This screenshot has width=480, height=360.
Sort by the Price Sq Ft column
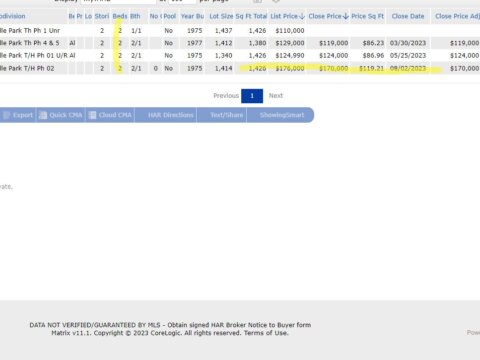(367, 16)
